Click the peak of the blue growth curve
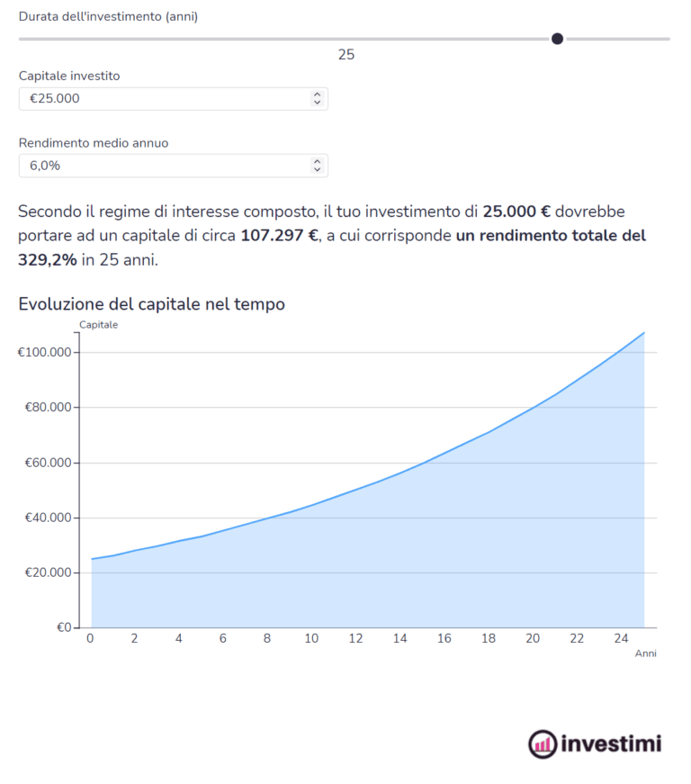The image size is (691, 784). click(x=642, y=333)
